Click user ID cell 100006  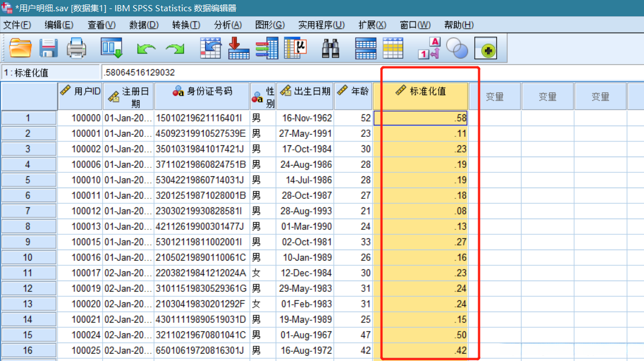(80, 164)
